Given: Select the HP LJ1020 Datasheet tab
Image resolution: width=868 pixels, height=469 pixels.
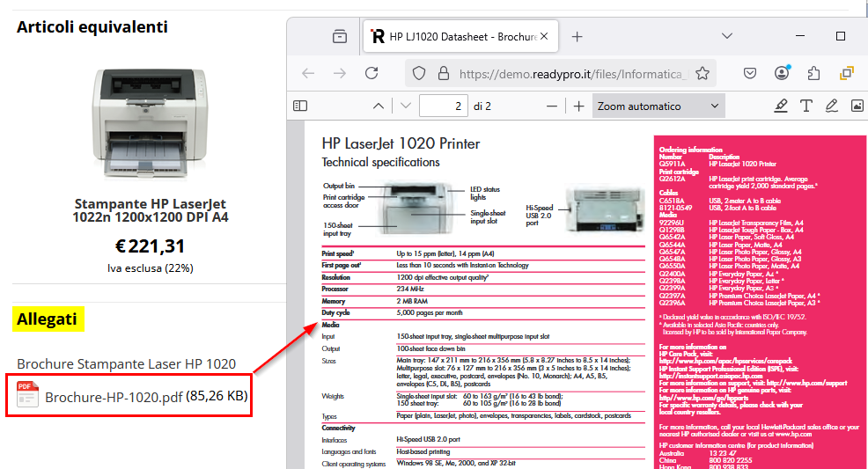Looking at the screenshot, I should [x=460, y=36].
